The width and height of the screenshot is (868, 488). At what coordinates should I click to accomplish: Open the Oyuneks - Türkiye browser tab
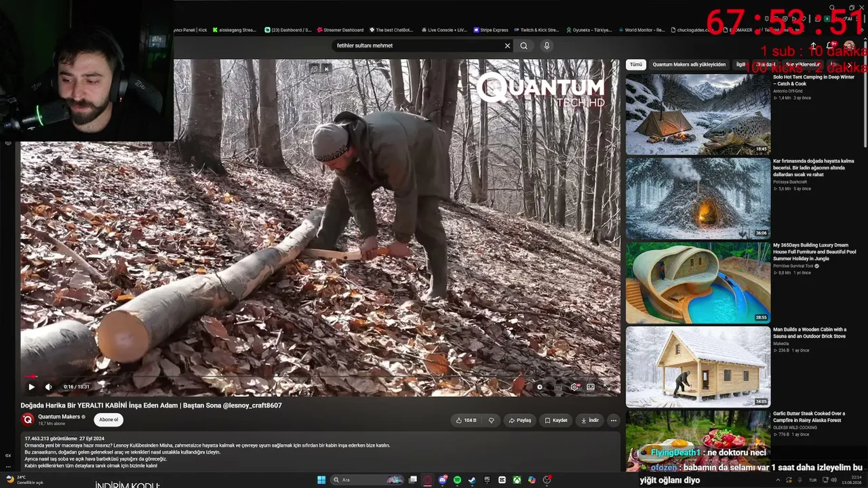588,30
